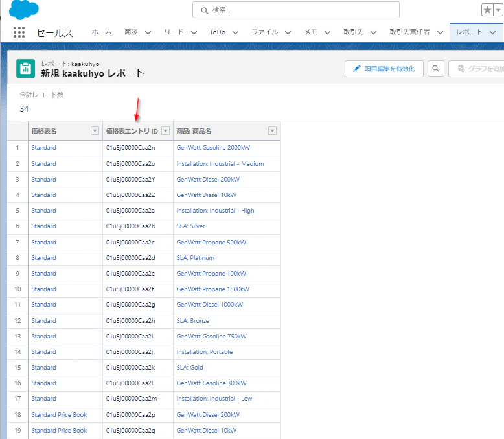Expand the ToDo tab chevron
Screen dimensions: 504x439
pyautogui.click(x=235, y=32)
